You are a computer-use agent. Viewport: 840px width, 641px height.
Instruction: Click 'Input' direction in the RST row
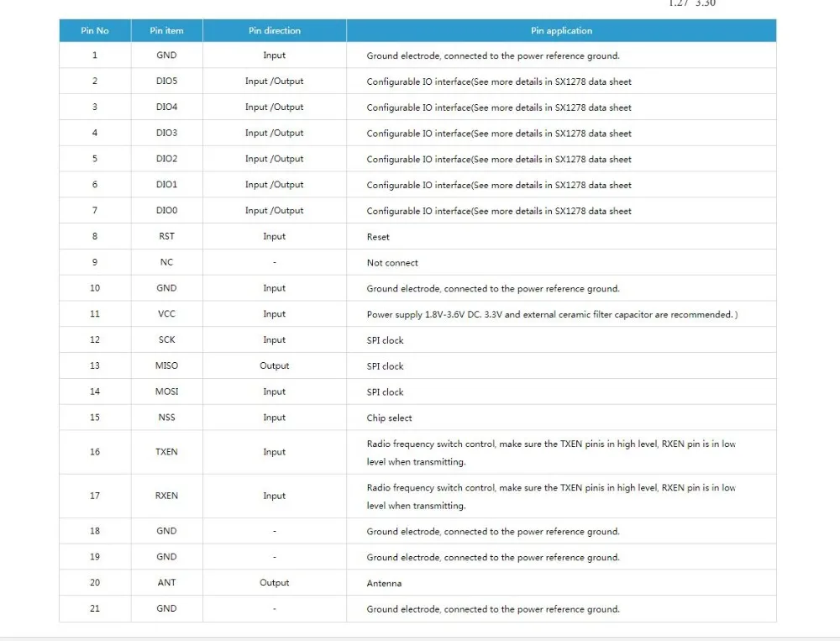point(275,236)
